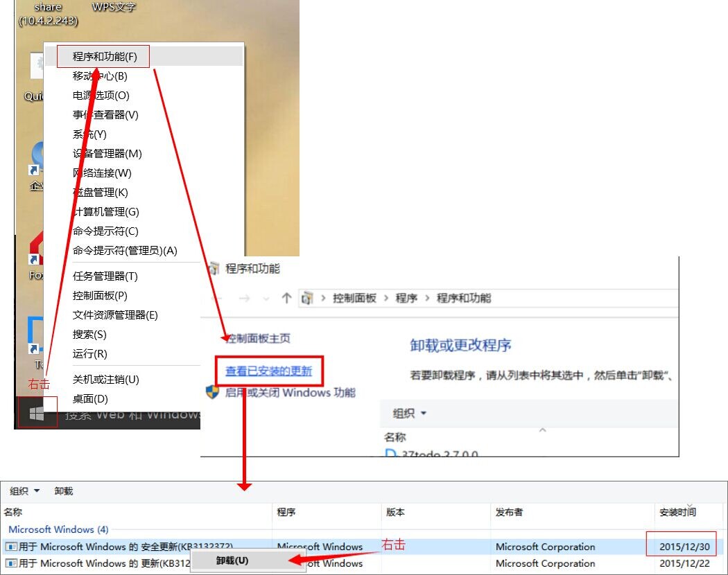Click the address bar folder icon
The height and width of the screenshot is (575, 728).
307,298
